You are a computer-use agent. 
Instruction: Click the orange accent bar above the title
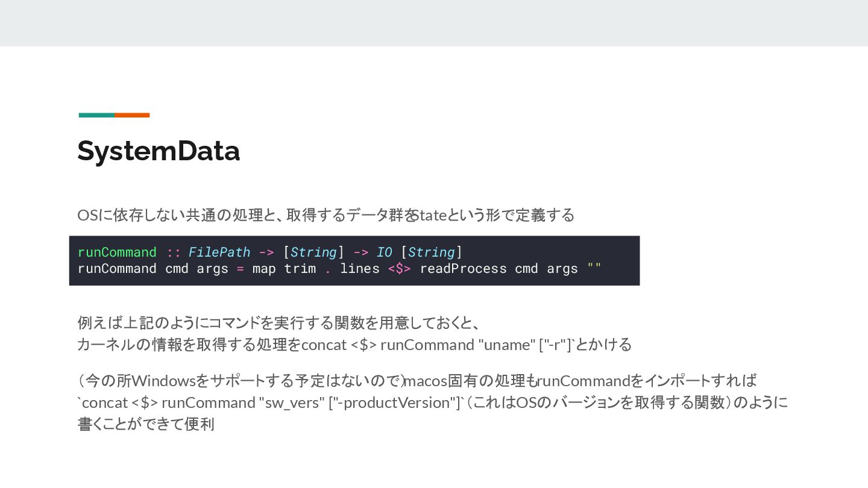pyautogui.click(x=132, y=115)
